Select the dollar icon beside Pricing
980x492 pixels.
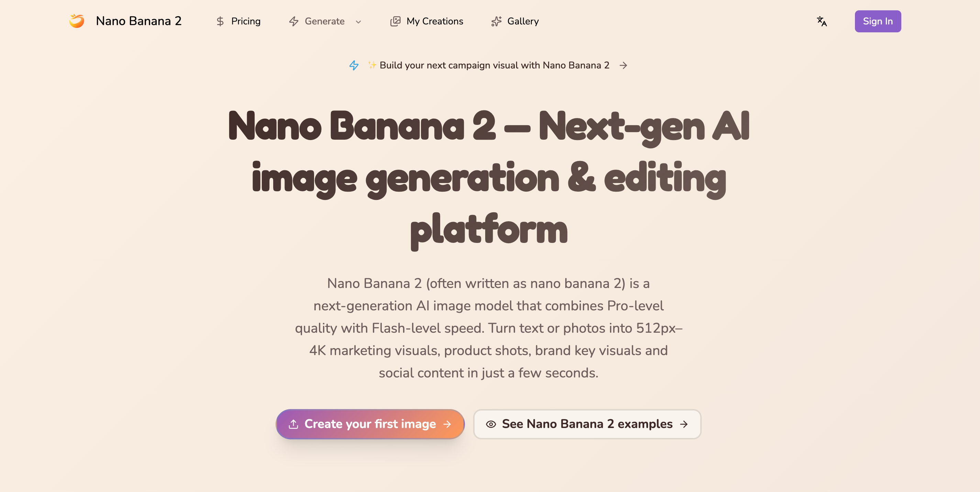point(220,21)
